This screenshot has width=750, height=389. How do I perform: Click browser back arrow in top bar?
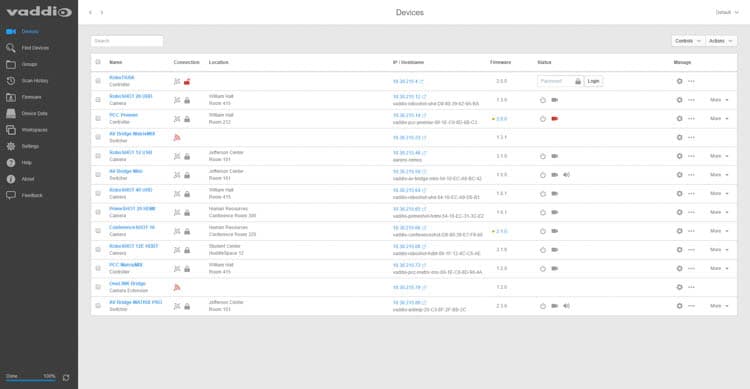(90, 12)
